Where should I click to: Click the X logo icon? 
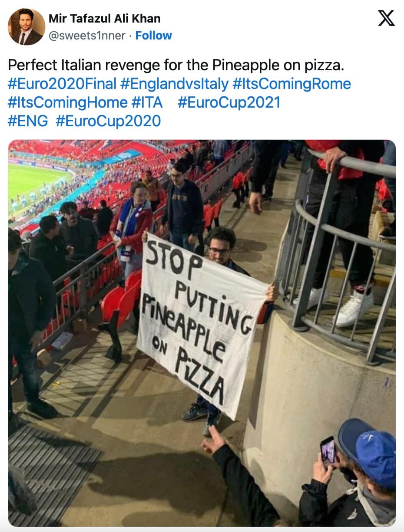(386, 18)
